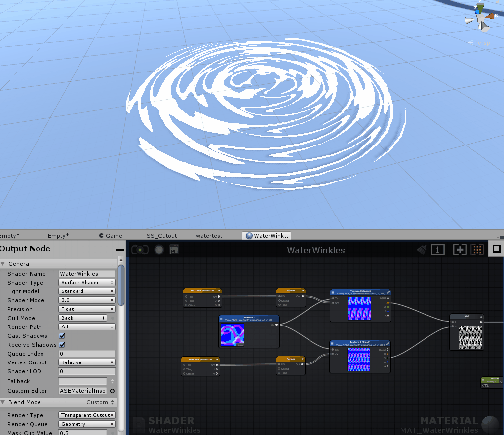The width and height of the screenshot is (504, 435).
Task: Click the scene orientation gizmo
Action: point(481,18)
